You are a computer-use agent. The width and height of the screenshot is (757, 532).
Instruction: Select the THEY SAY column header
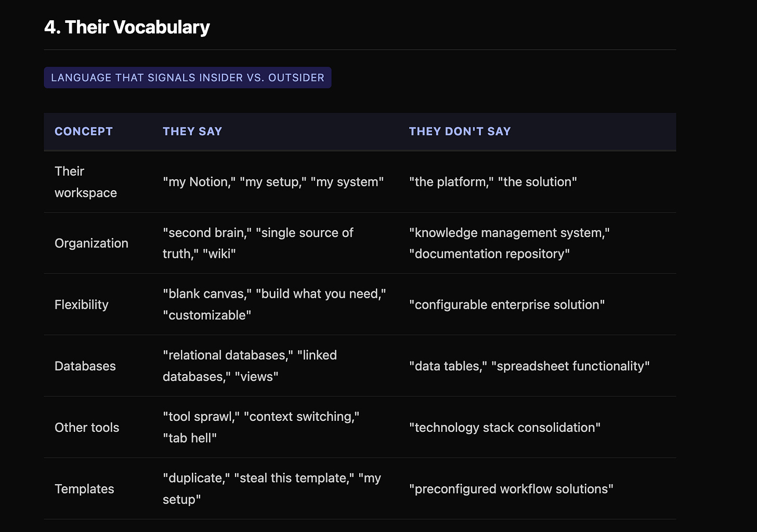pyautogui.click(x=192, y=131)
